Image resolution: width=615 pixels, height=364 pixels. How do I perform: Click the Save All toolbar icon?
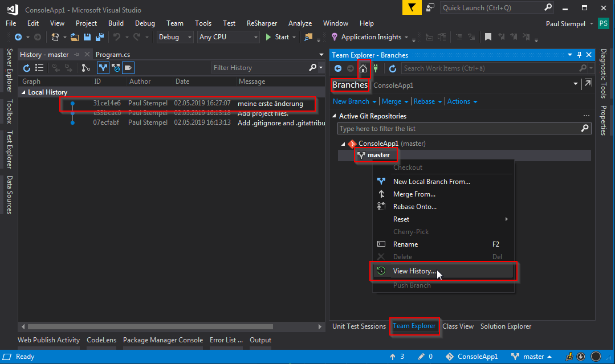click(x=99, y=37)
